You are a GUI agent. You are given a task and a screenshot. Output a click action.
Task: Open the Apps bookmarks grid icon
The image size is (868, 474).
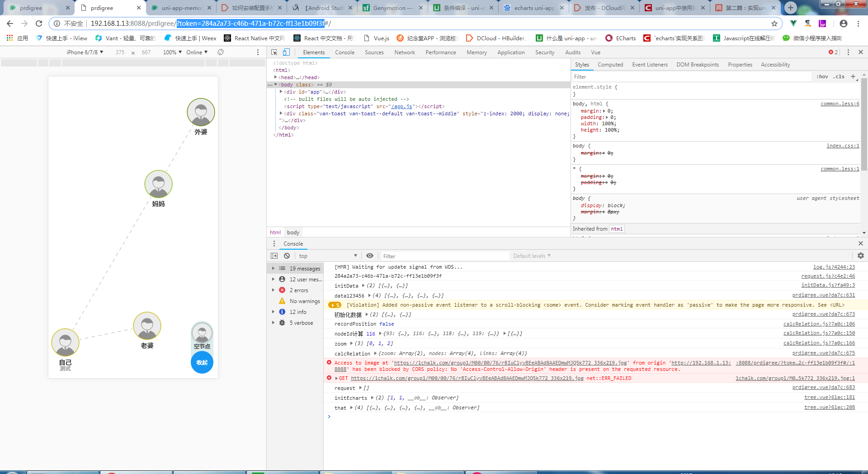click(x=10, y=38)
